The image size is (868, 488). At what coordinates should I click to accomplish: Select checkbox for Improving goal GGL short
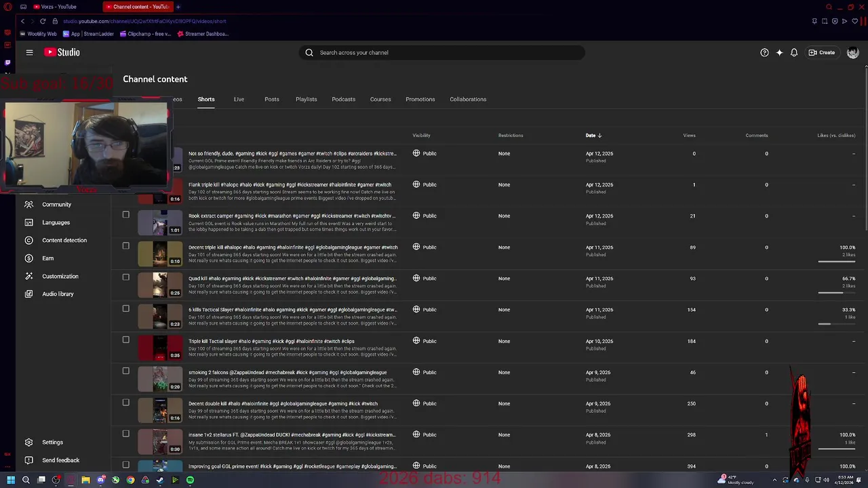(125, 464)
